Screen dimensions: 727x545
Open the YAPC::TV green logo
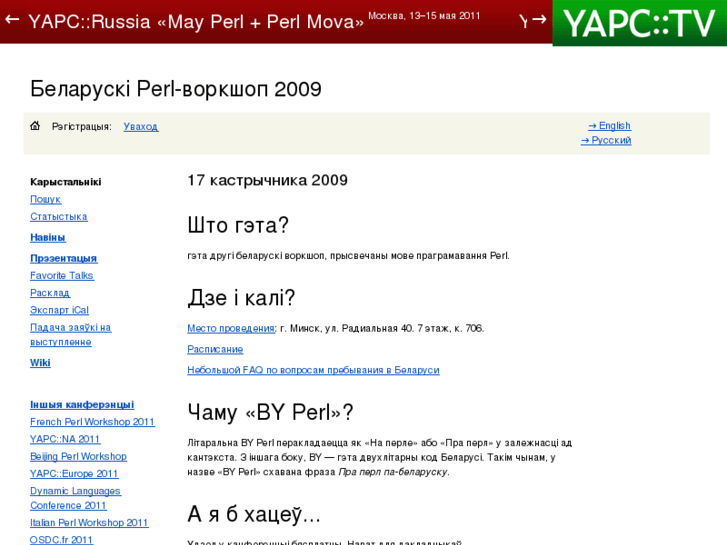pyautogui.click(x=639, y=23)
